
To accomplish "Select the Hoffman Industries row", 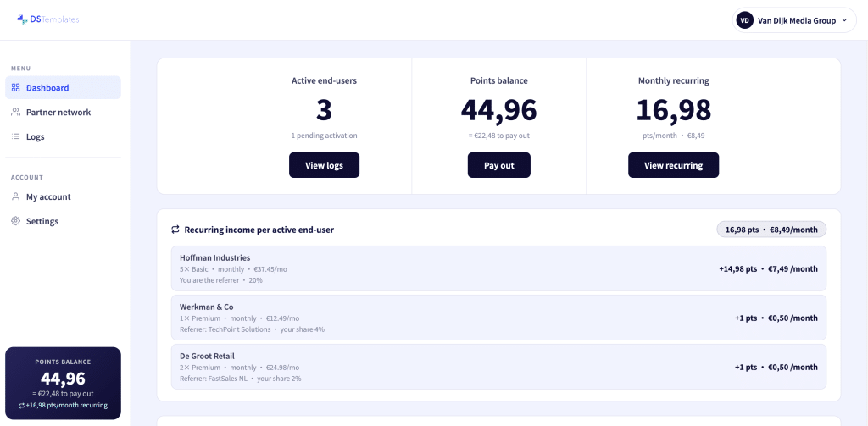I will 498,268.
